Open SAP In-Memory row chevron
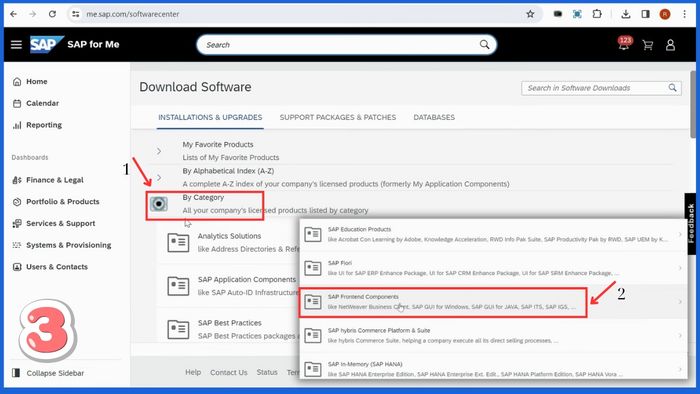700x394 pixels. (680, 369)
